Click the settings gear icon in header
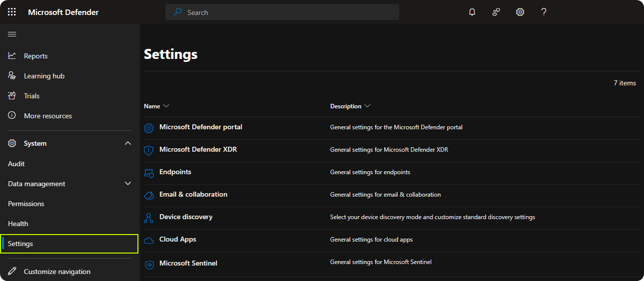 tap(520, 12)
